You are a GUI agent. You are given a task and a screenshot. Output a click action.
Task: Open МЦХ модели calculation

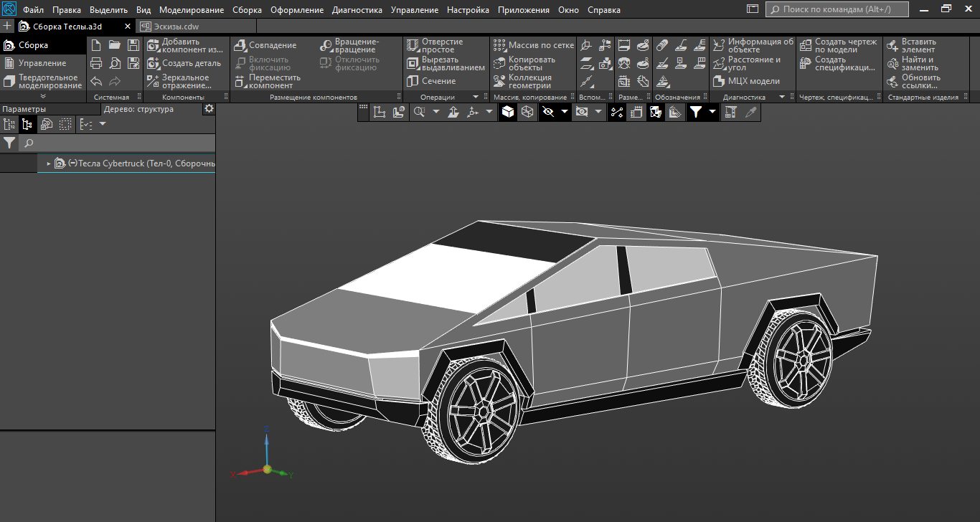[747, 81]
